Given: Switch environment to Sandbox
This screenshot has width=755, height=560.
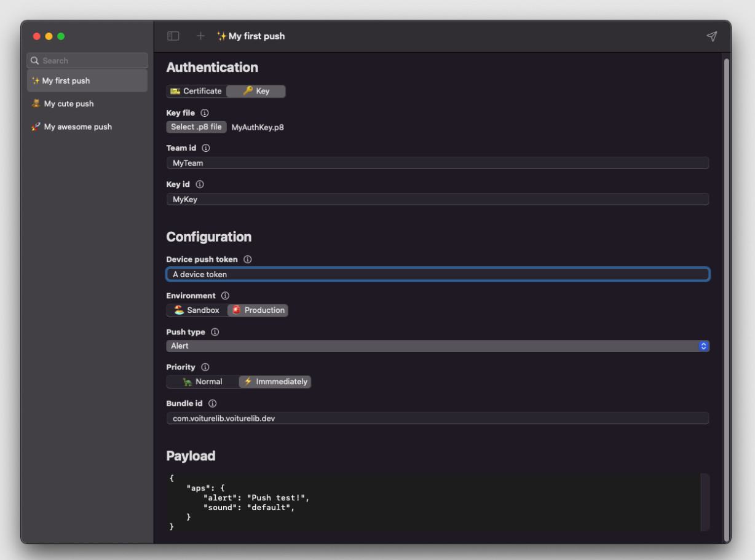Looking at the screenshot, I should (x=197, y=310).
